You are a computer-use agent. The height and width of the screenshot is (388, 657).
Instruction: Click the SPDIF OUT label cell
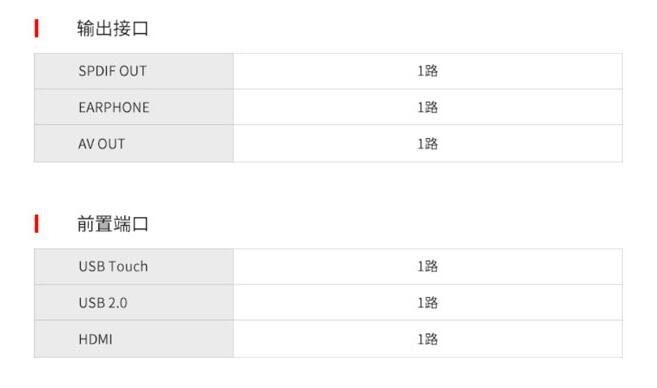(134, 71)
